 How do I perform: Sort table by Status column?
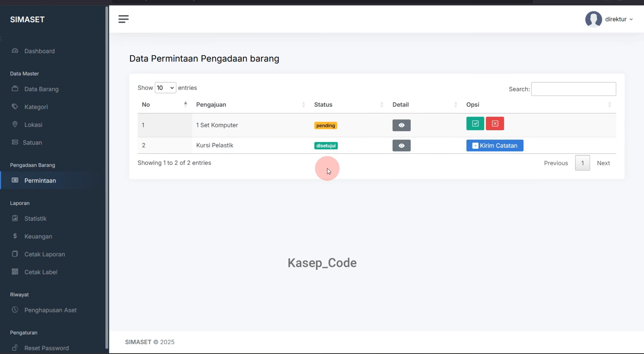pyautogui.click(x=349, y=105)
